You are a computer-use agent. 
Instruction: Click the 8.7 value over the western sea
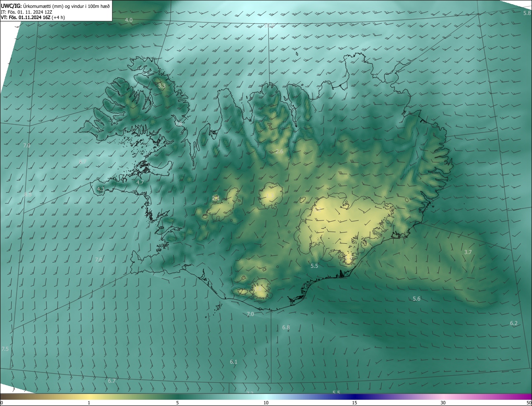coord(82,161)
